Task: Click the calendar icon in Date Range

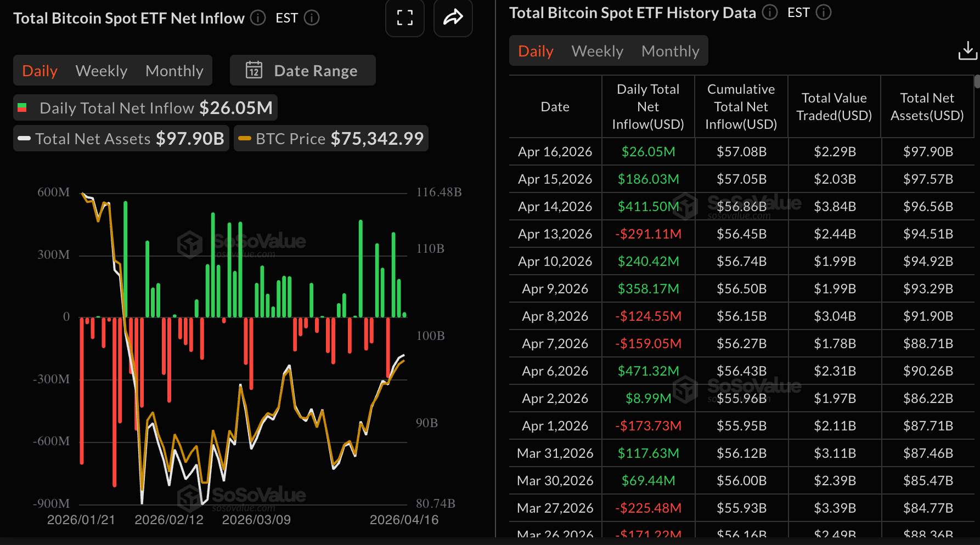Action: coord(254,70)
